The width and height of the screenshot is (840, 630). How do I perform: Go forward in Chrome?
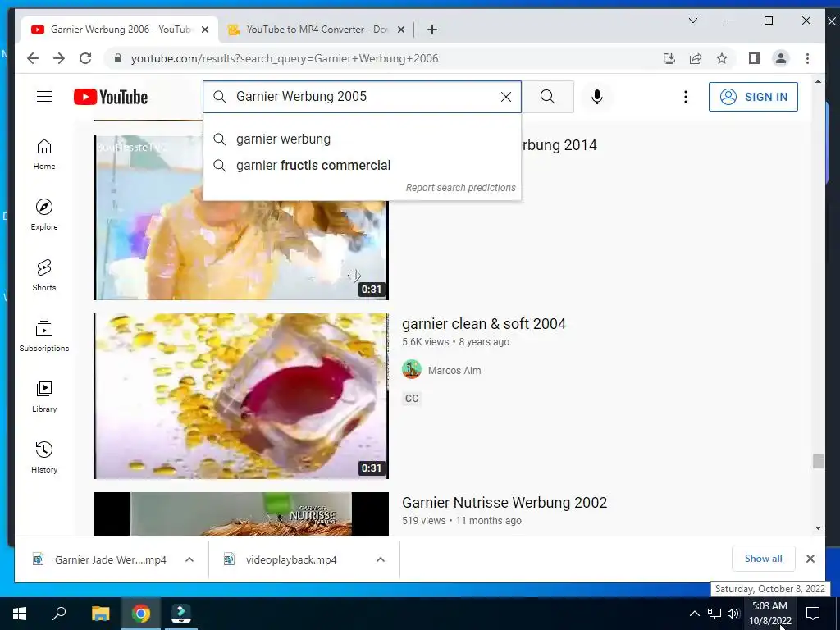pos(59,58)
